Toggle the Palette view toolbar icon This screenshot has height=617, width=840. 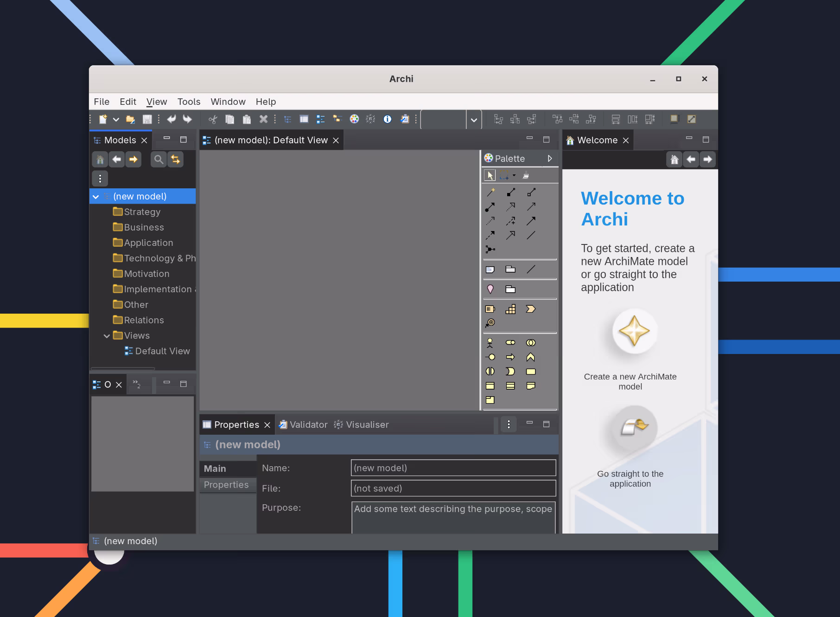click(x=354, y=119)
